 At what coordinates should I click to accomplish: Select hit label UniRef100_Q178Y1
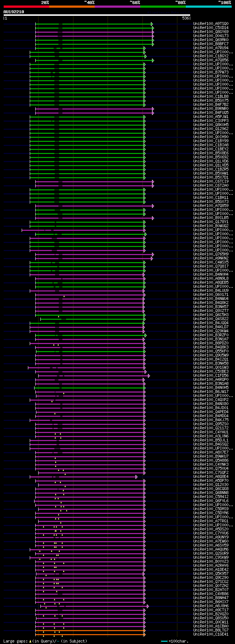click(211, 222)
